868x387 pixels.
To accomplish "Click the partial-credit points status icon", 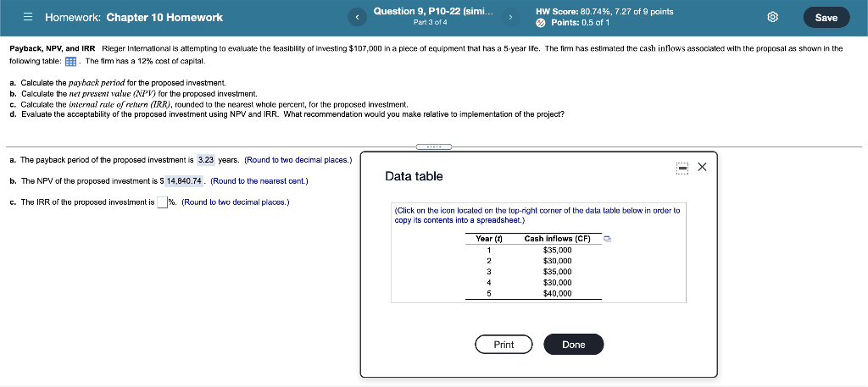I will pyautogui.click(x=542, y=23).
